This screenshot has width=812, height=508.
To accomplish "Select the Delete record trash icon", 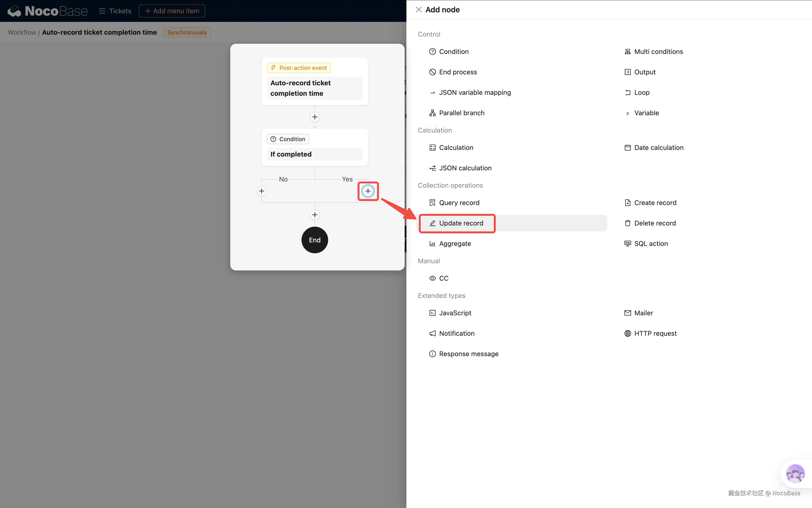I will pos(627,223).
